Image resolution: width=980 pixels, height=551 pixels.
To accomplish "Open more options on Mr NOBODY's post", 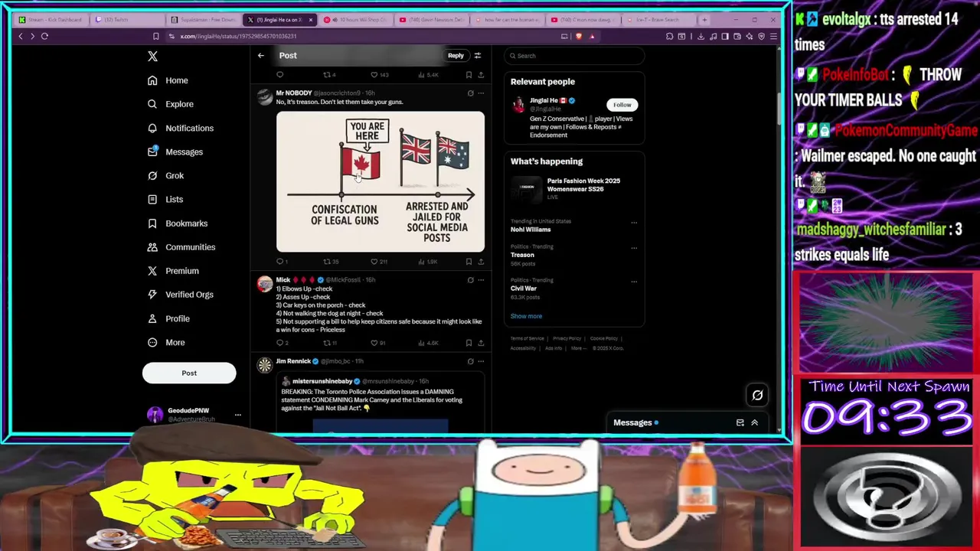I will (481, 93).
